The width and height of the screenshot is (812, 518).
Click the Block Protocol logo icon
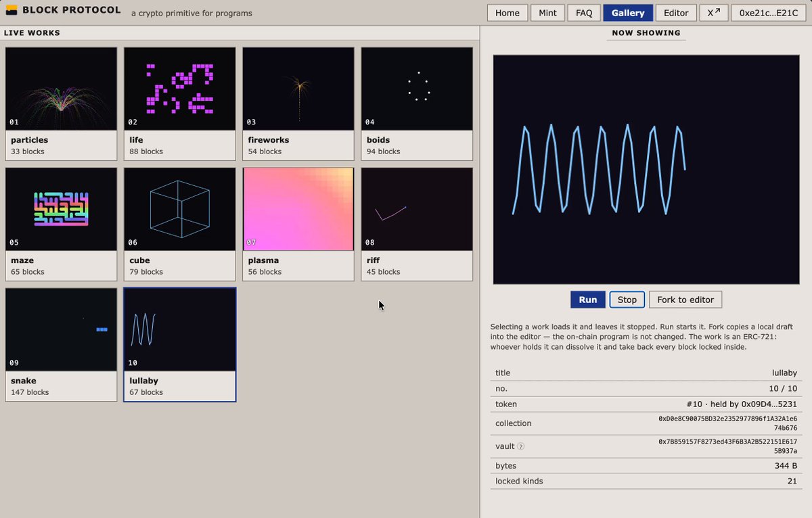tap(12, 10)
